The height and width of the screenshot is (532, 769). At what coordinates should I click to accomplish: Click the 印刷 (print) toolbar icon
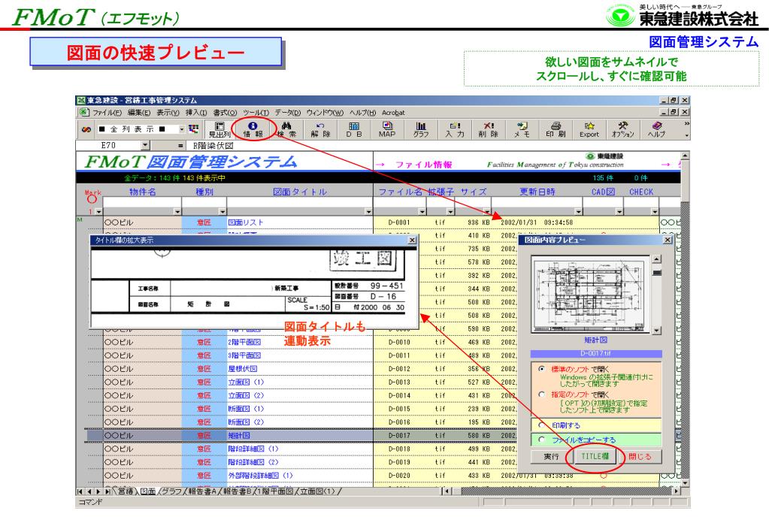point(556,129)
